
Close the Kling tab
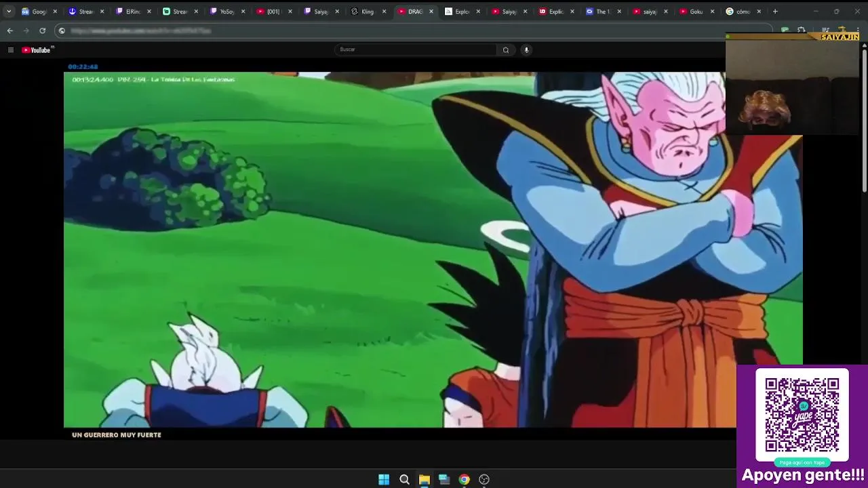pyautogui.click(x=384, y=12)
